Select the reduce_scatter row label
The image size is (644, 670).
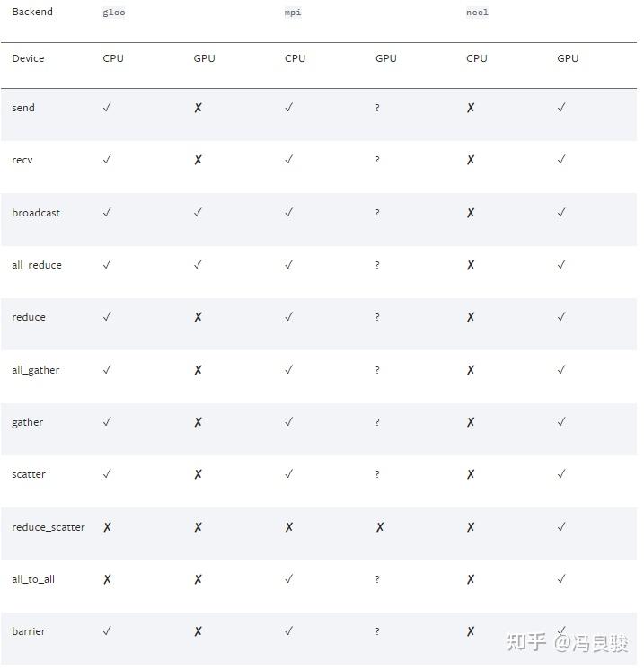point(49,528)
